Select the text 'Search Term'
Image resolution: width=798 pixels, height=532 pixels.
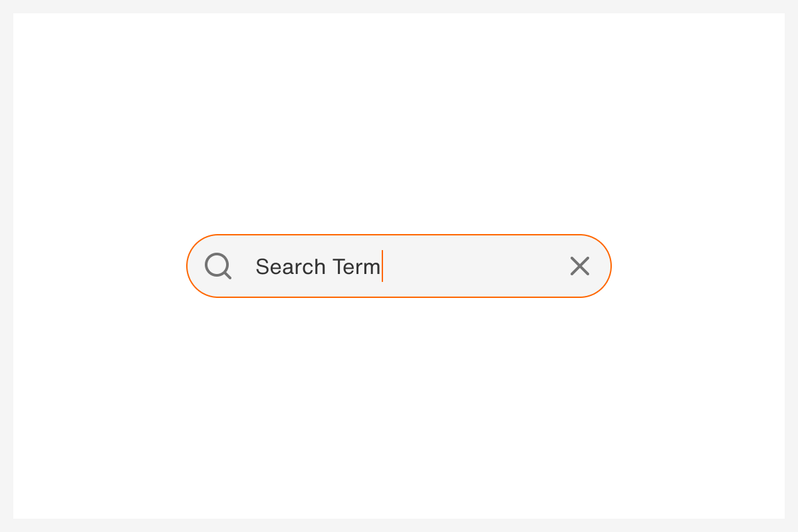(318, 266)
